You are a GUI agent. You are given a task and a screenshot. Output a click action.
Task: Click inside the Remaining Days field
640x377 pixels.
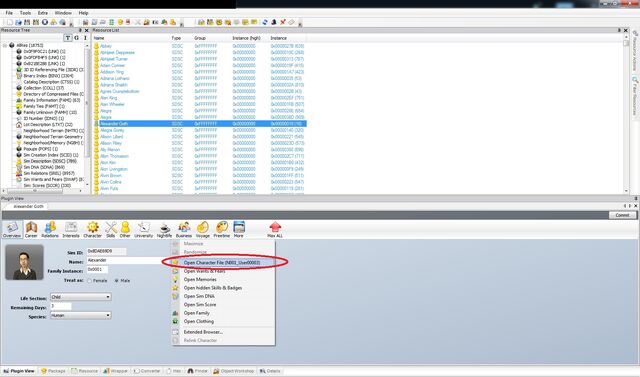pos(61,306)
